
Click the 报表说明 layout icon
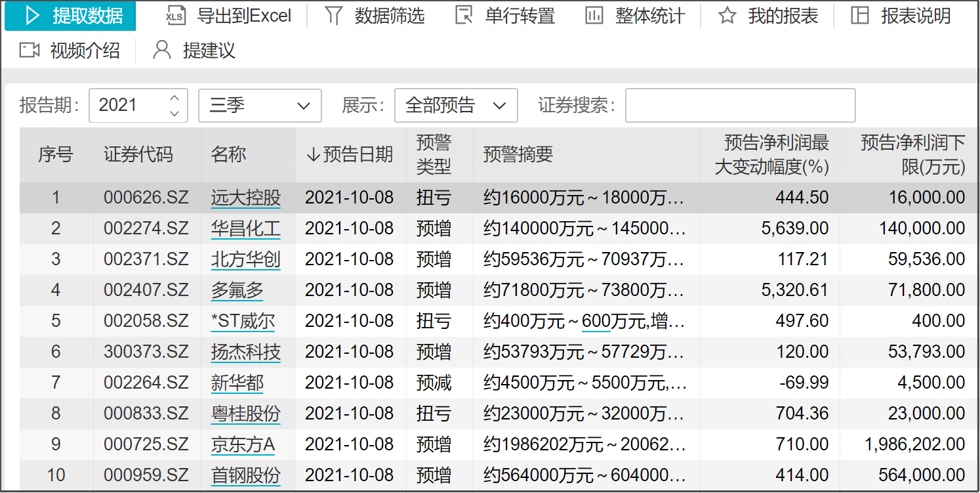[860, 16]
